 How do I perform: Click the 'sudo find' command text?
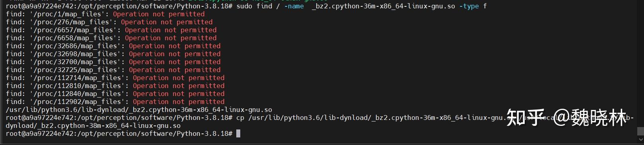pos(254,6)
